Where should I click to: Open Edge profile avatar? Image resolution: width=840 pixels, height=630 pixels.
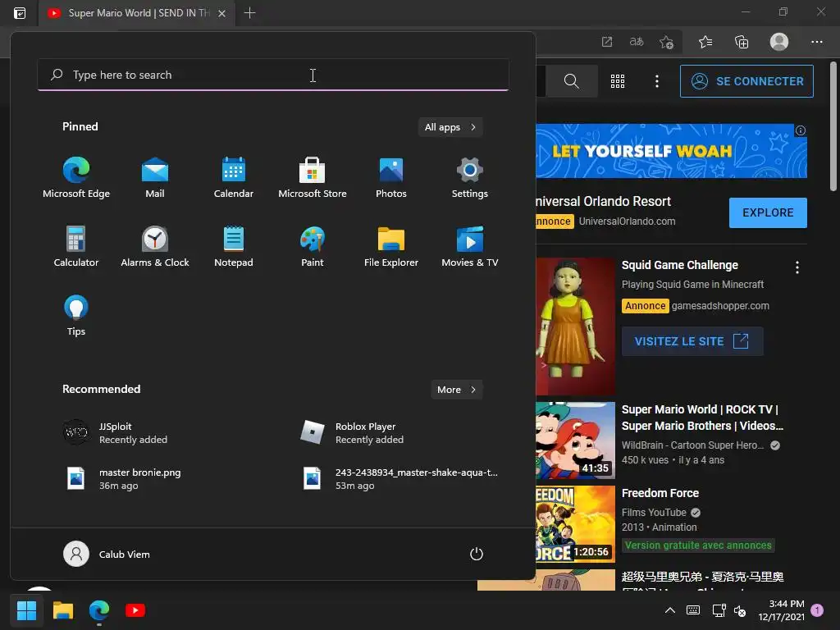point(779,42)
